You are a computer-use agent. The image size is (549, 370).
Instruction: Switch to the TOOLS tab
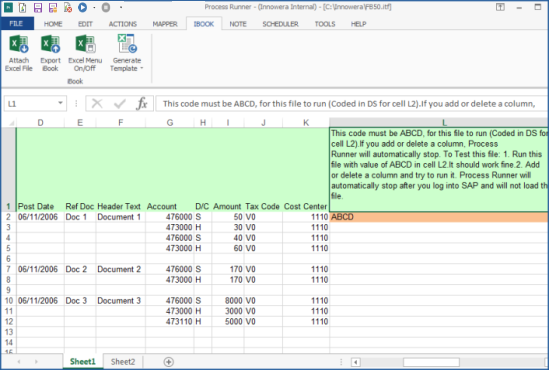(325, 24)
